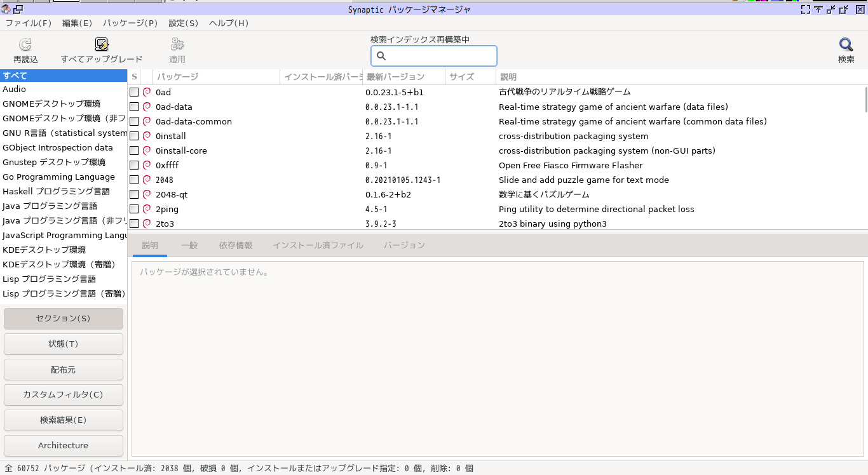Click the 検索 magnifier toolbar icon

(x=846, y=44)
